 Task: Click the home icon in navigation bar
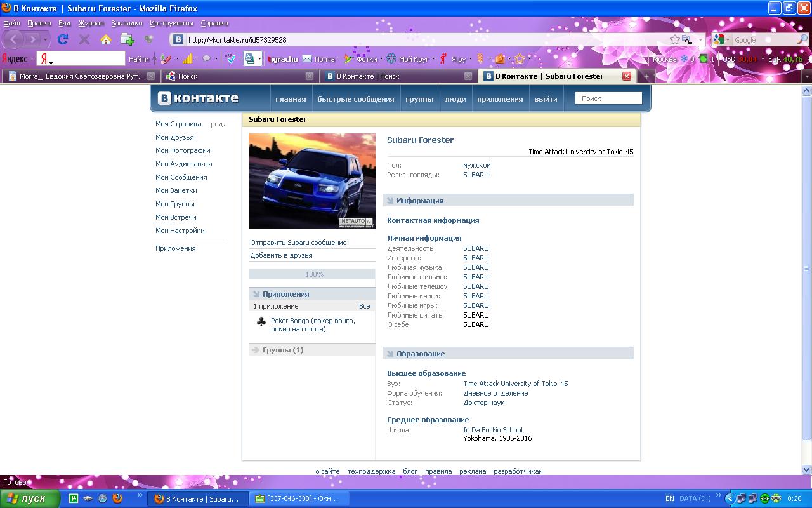click(x=106, y=39)
